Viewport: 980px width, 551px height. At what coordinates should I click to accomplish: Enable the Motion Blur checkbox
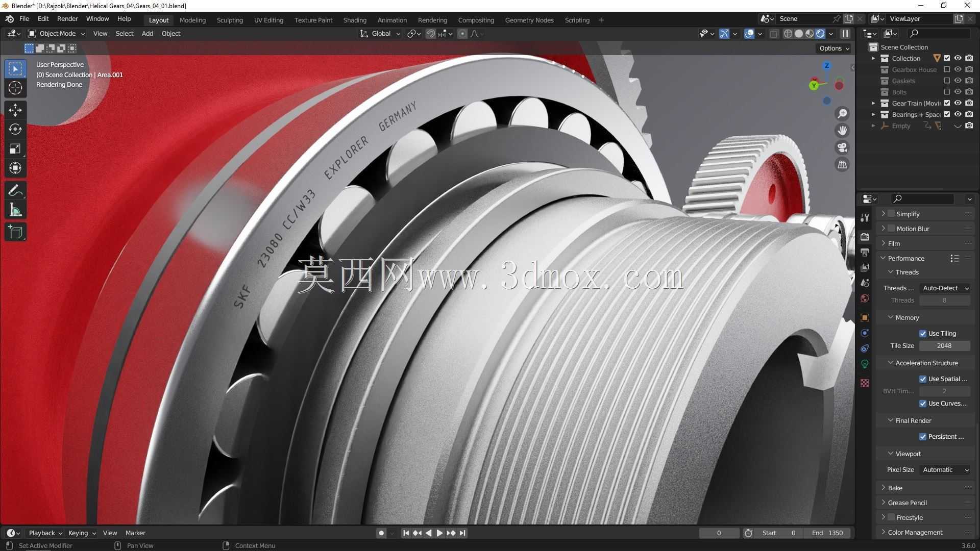point(891,229)
